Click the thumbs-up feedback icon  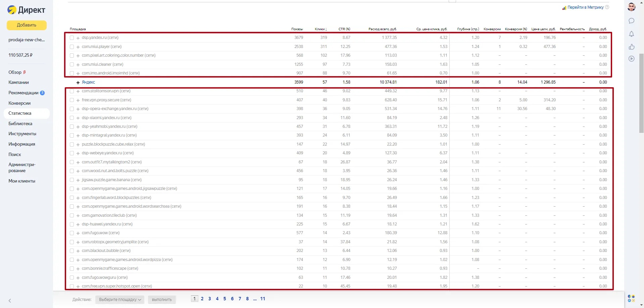click(631, 47)
